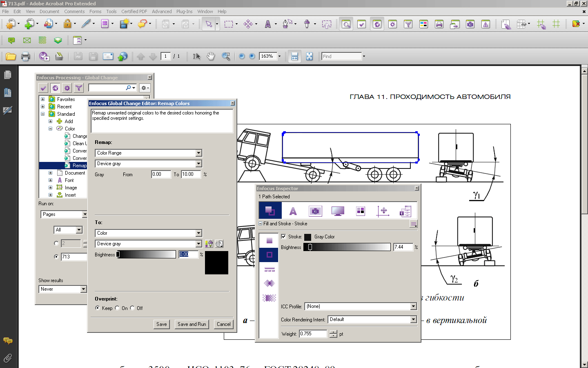Click the Print icon in toolbar
Screen dimensions: 588x368
26,56
